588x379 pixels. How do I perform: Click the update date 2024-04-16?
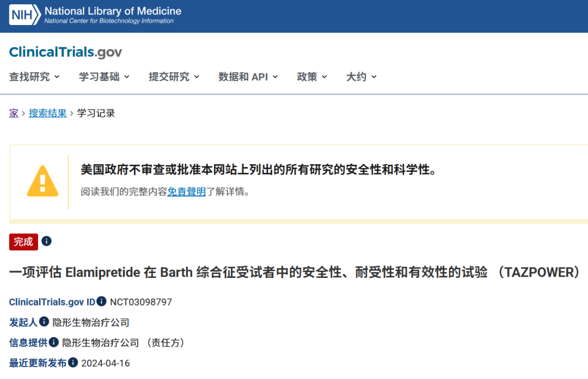click(x=106, y=363)
